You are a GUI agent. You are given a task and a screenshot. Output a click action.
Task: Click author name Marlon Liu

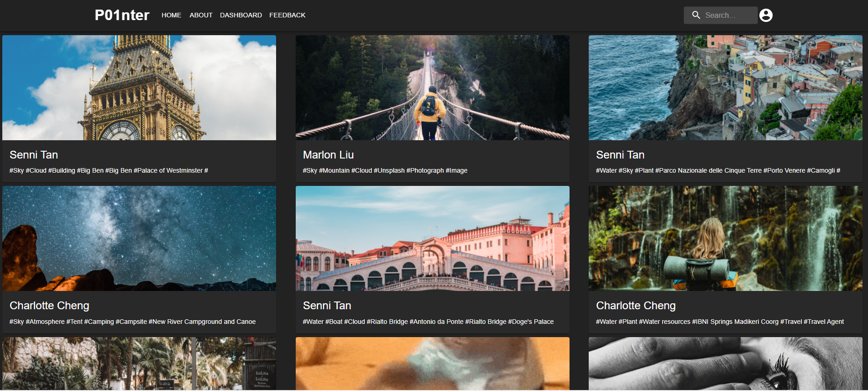click(328, 155)
